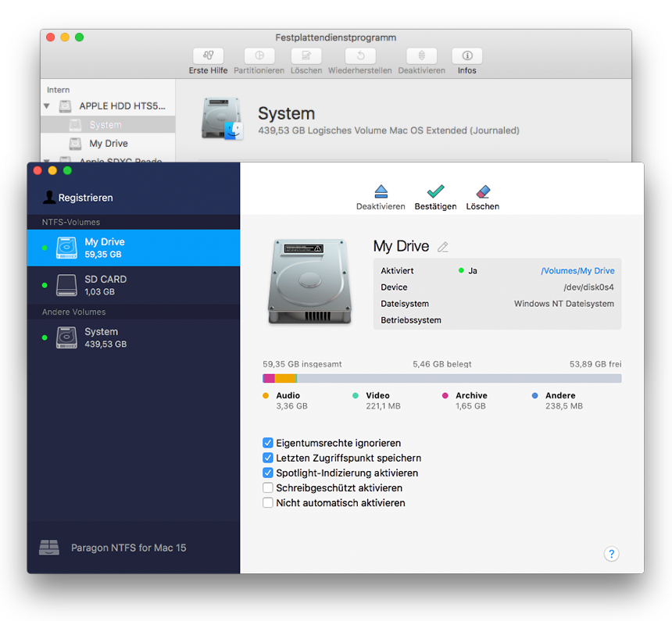672x621 pixels.
Task: Enable Schreibgeschützt aktivieren checkbox
Action: coord(268,487)
